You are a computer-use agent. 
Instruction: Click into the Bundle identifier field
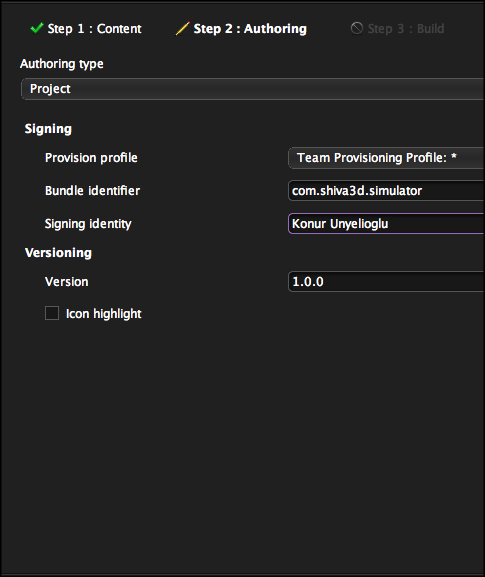coord(386,191)
